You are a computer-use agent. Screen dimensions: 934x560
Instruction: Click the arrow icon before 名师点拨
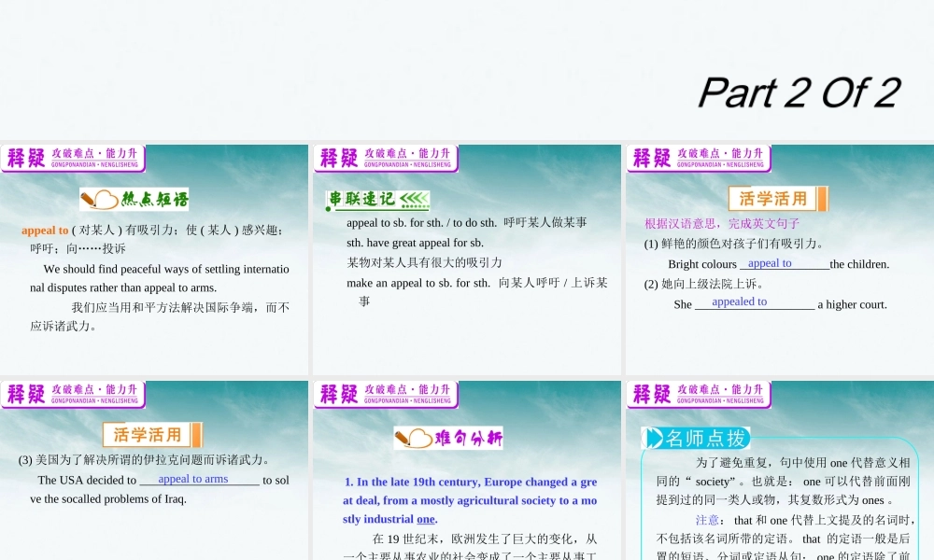[x=654, y=439]
